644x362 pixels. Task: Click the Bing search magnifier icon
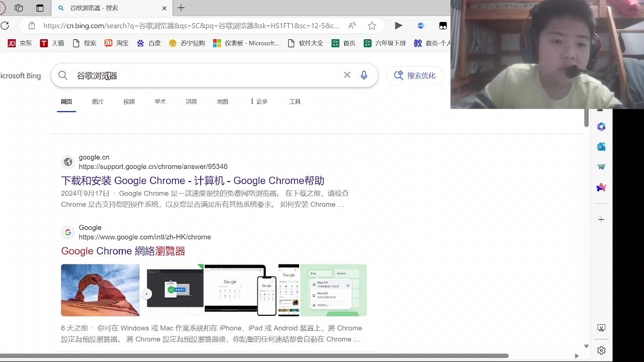63,75
